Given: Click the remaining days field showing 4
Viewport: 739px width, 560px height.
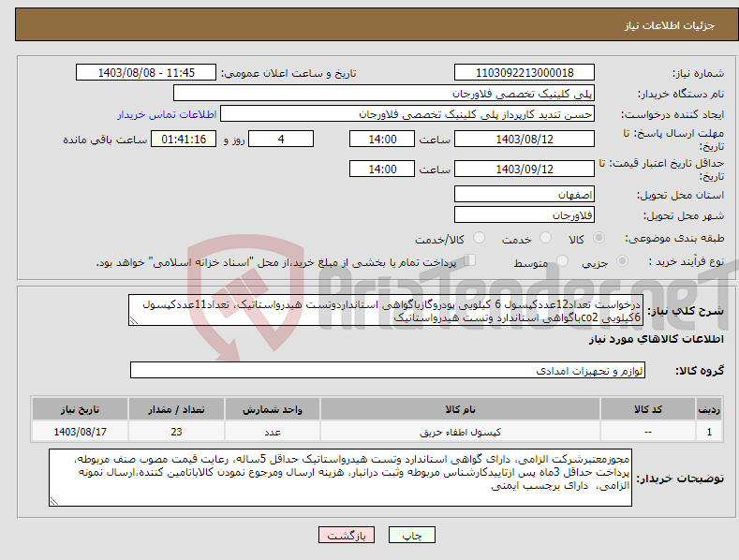Looking at the screenshot, I should 281,139.
